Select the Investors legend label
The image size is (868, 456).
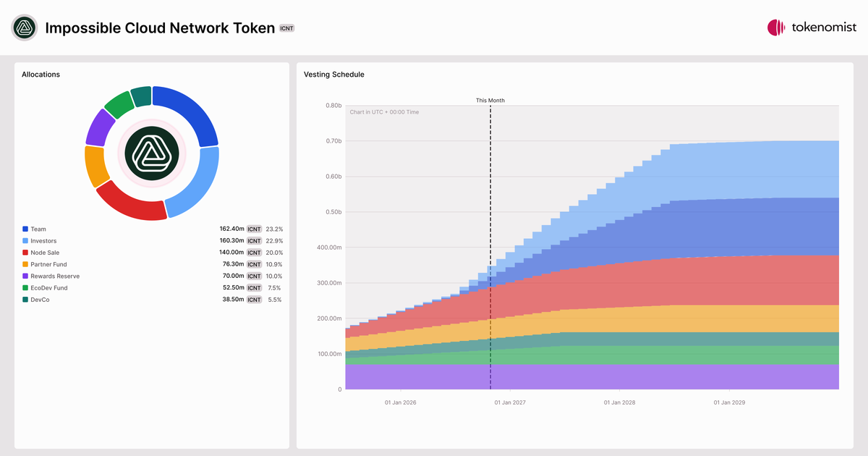click(43, 241)
